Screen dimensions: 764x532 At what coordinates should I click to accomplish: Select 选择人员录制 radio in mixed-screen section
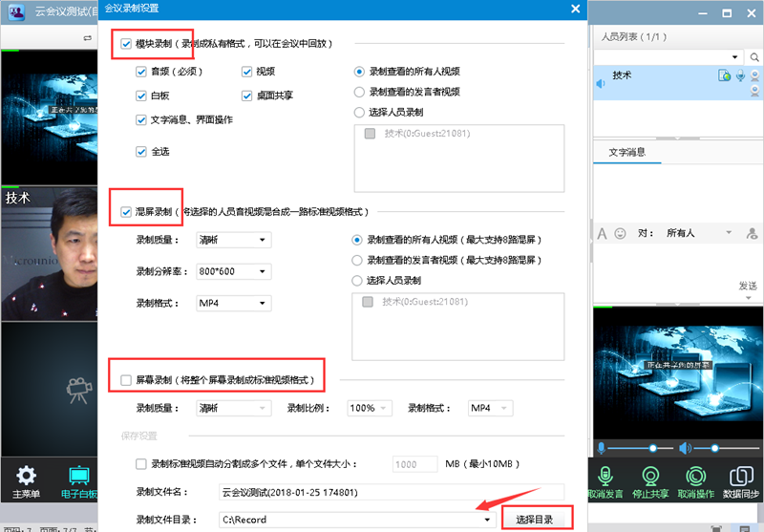[357, 281]
